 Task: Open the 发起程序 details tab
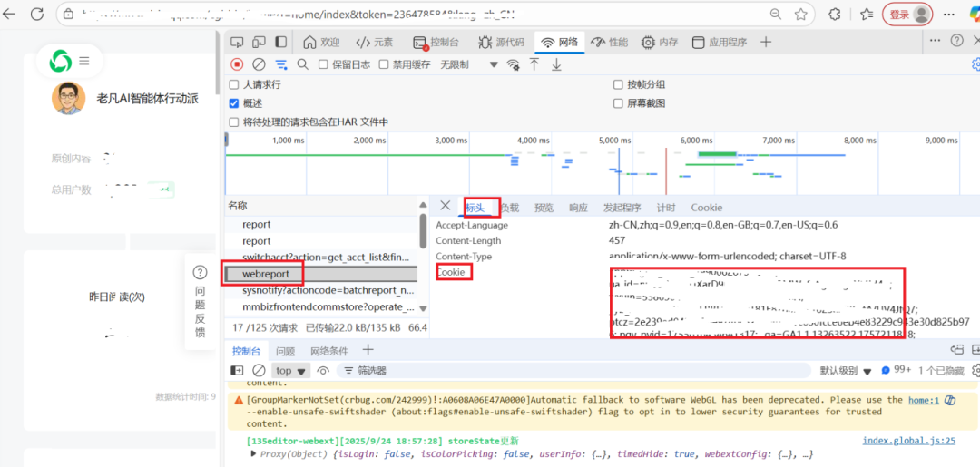(x=622, y=208)
